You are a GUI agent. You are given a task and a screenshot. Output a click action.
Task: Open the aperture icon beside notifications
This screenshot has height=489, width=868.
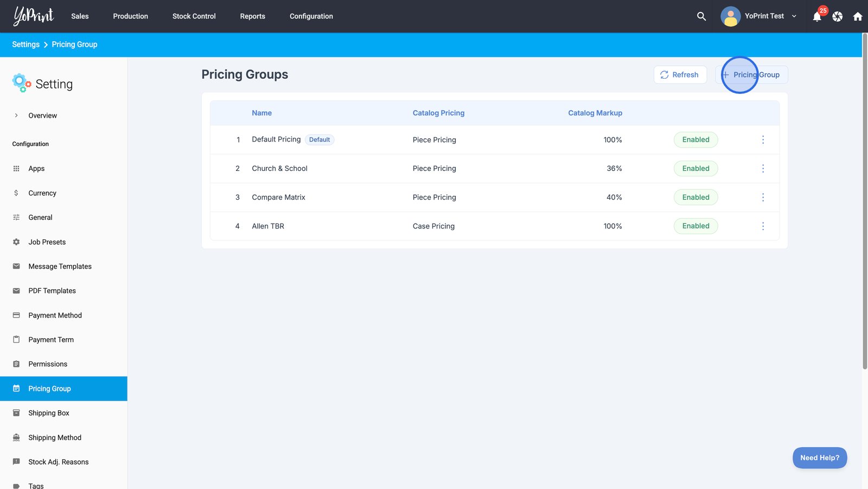tap(837, 17)
